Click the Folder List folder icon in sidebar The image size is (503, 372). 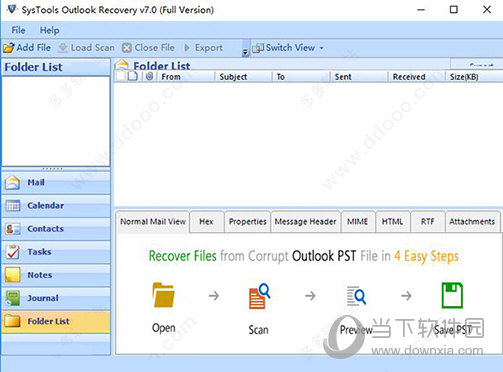pos(13,321)
